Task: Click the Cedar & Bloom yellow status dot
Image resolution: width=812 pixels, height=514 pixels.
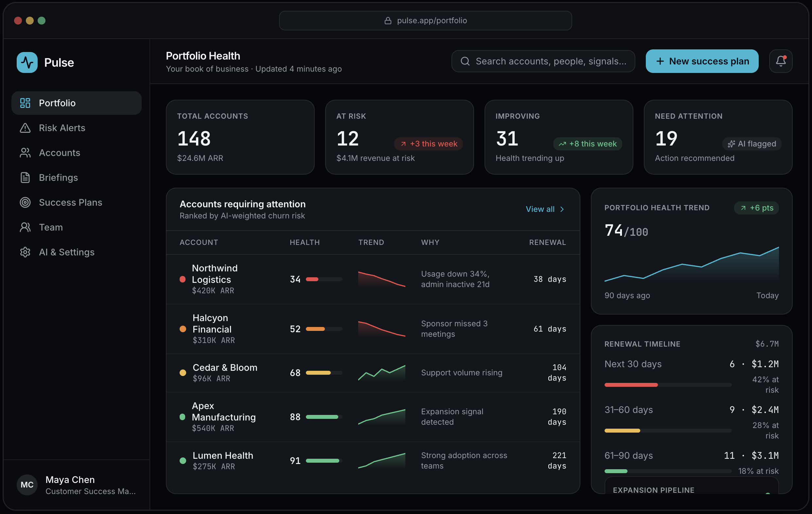Action: coord(183,373)
